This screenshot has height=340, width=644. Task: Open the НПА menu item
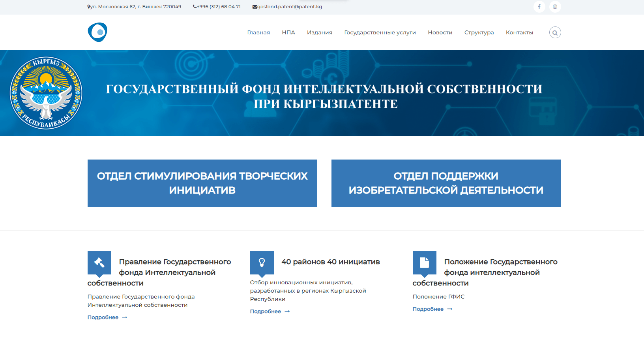coord(288,33)
